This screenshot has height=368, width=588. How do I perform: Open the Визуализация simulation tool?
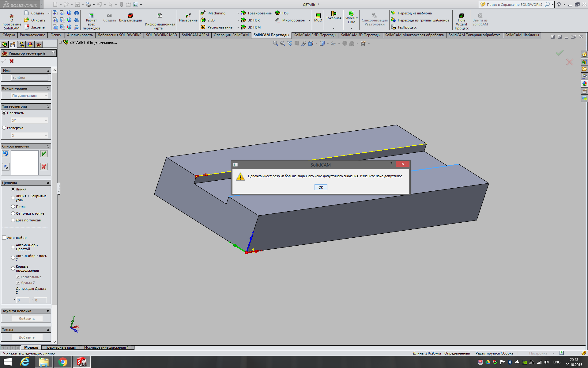[130, 16]
